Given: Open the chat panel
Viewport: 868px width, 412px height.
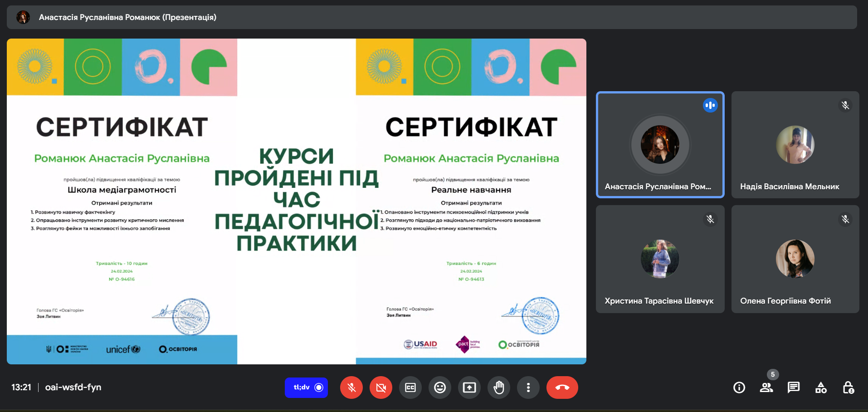Looking at the screenshot, I should coord(794,387).
